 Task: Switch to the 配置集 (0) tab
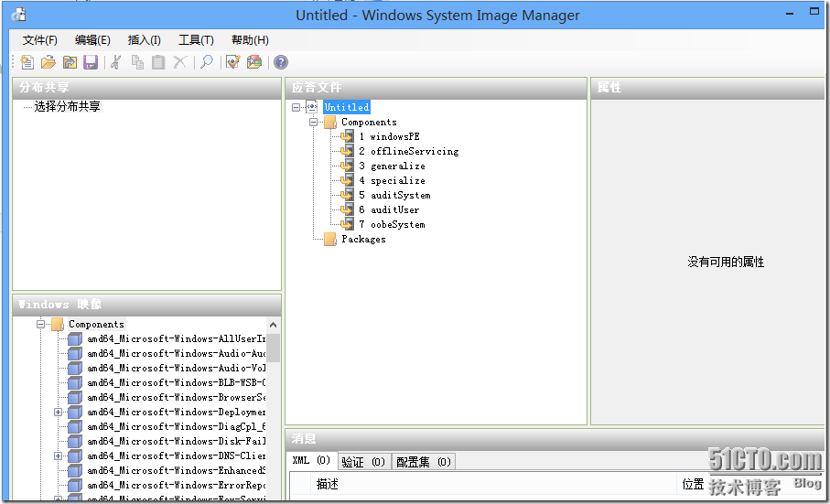coord(424,462)
